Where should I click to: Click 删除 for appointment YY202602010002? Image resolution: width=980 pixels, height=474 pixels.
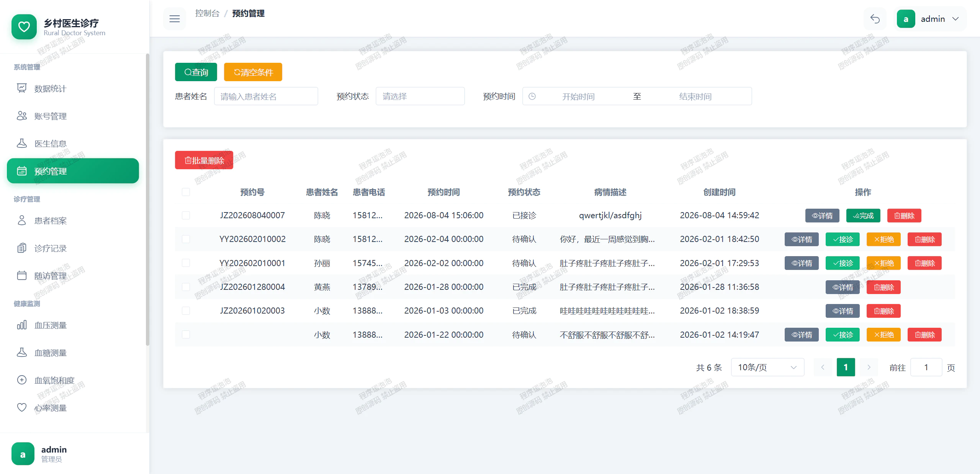[x=924, y=239]
